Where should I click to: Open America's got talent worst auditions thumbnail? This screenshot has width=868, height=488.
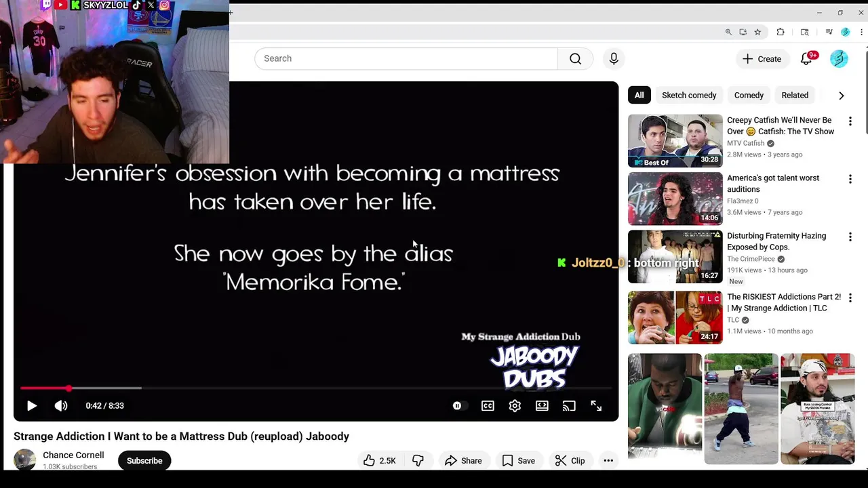[675, 199]
